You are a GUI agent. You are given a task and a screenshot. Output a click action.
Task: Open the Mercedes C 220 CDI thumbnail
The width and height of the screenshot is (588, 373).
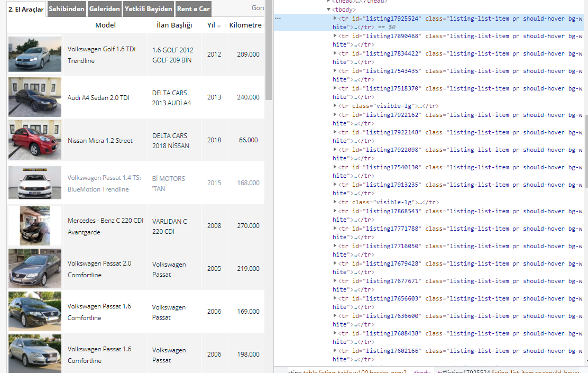(x=35, y=225)
